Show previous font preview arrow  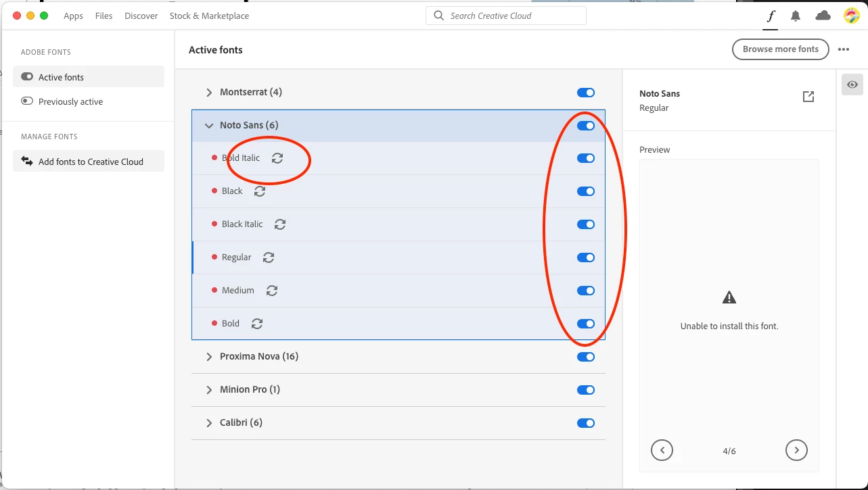point(662,450)
